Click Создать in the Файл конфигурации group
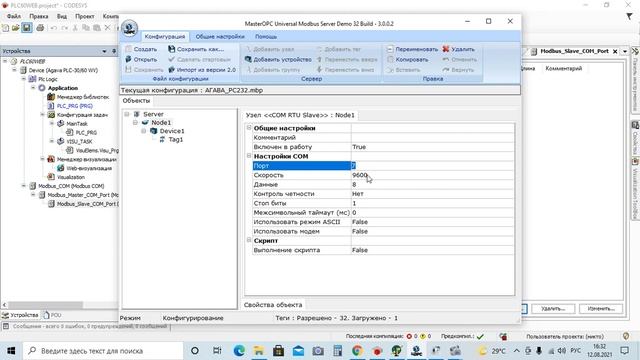This screenshot has height=360, width=640. coord(141,49)
